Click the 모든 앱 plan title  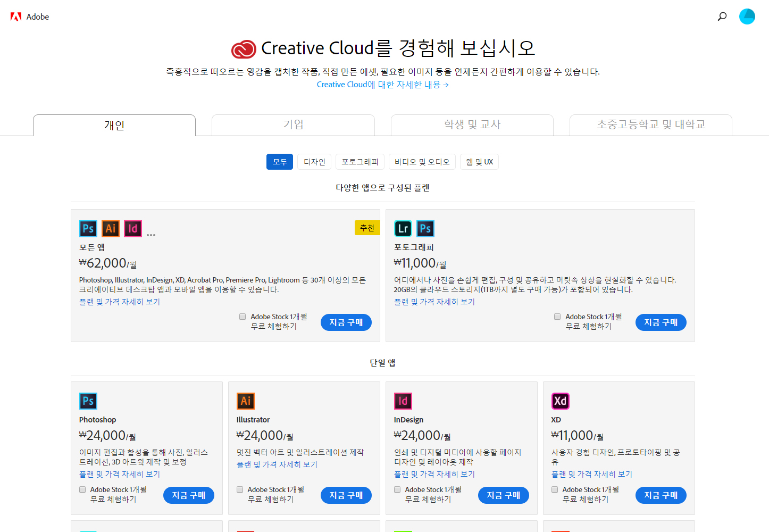(92, 247)
